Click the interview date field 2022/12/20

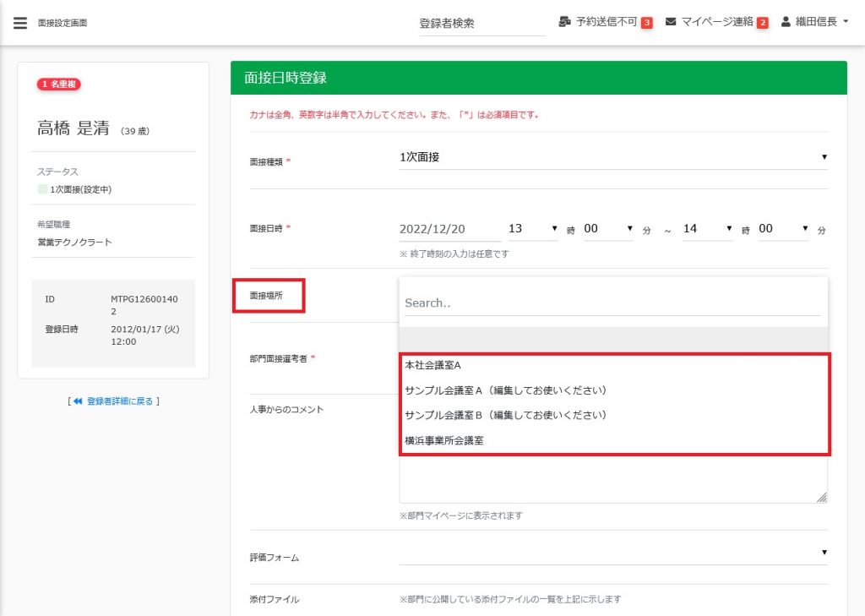[x=444, y=229]
